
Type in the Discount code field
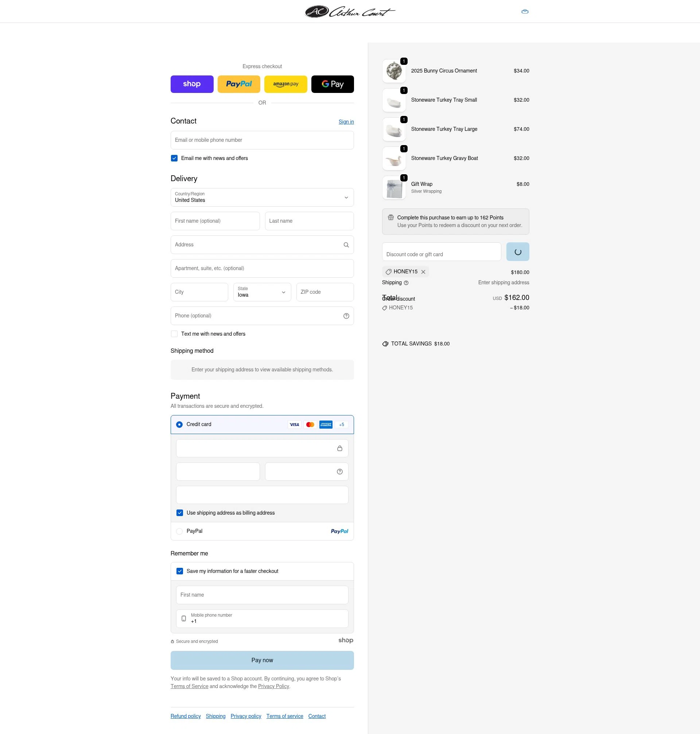point(442,252)
